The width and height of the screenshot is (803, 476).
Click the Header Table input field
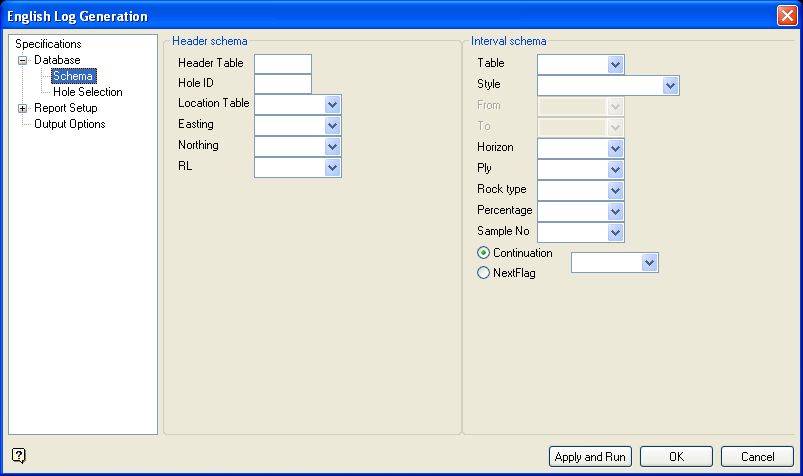click(283, 64)
